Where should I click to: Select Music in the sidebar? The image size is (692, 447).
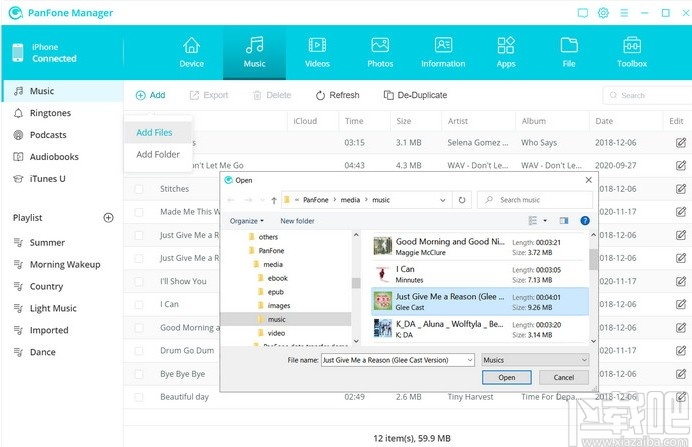coord(62,91)
